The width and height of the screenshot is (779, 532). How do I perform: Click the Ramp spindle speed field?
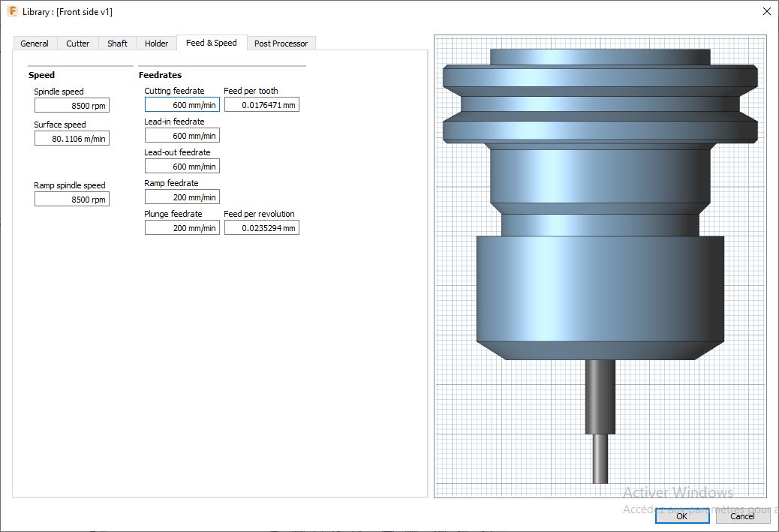(72, 200)
